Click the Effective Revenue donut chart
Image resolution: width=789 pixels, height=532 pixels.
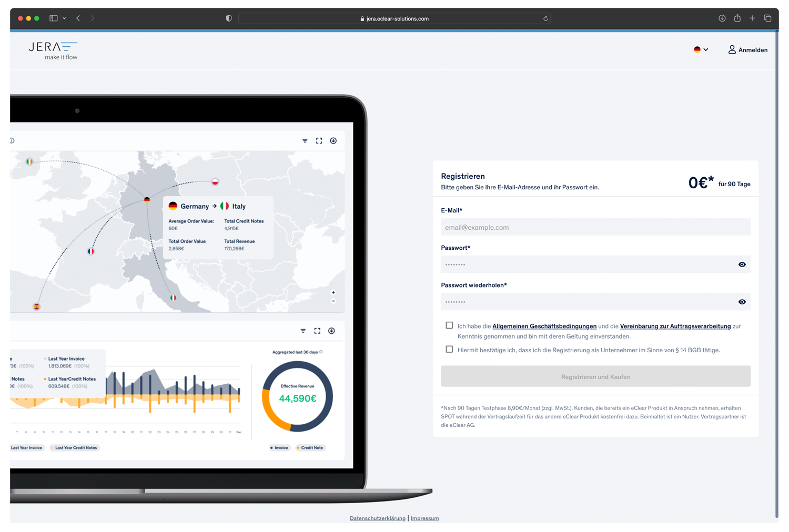click(297, 396)
